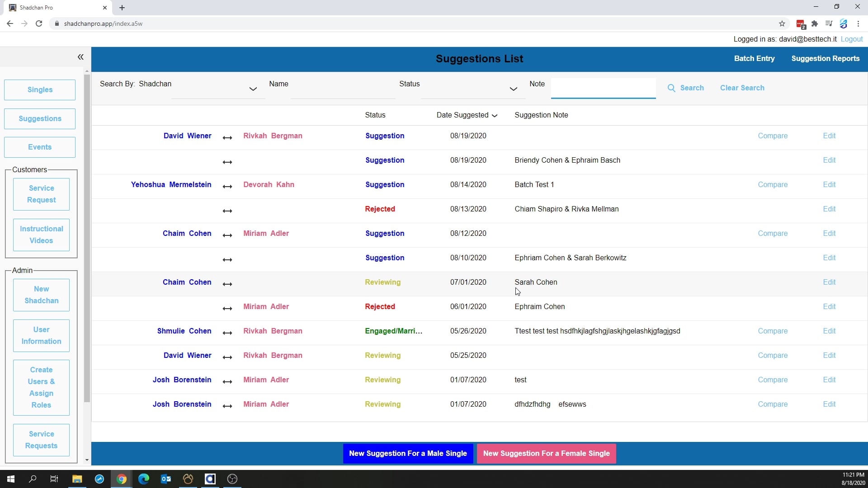
Task: Click Compare for the Shmulie Cohen row
Action: (x=773, y=331)
